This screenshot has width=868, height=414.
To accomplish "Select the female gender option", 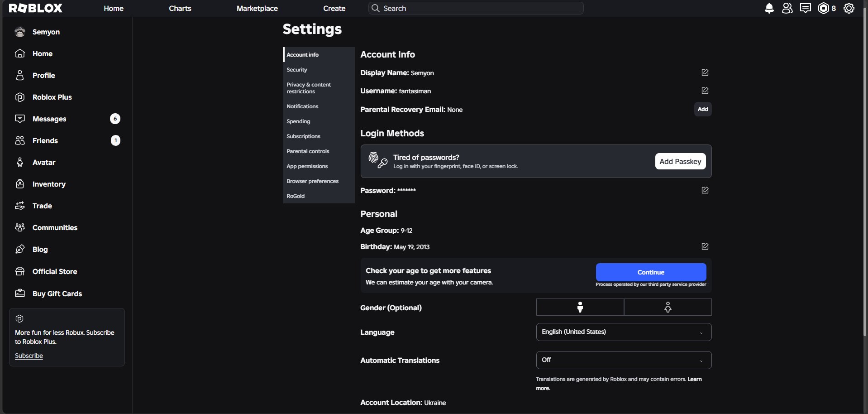I will pyautogui.click(x=668, y=307).
